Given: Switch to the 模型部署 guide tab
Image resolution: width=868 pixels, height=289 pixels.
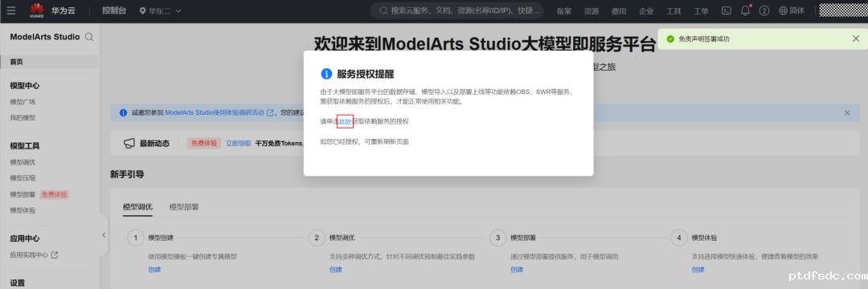Looking at the screenshot, I should tap(184, 207).
